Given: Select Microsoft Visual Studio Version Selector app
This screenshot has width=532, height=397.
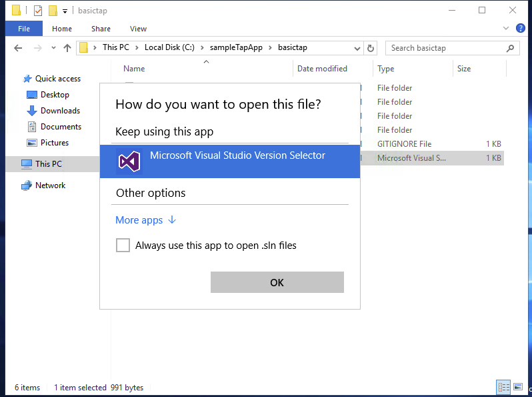Looking at the screenshot, I should point(230,161).
